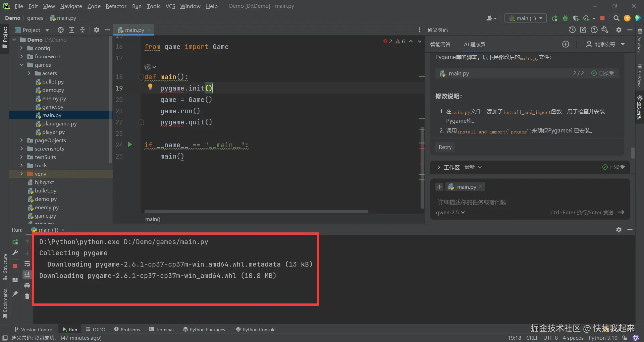644x342 pixels.
Task: Click the yellow lightbulb intention icon
Action: pyautogui.click(x=150, y=87)
